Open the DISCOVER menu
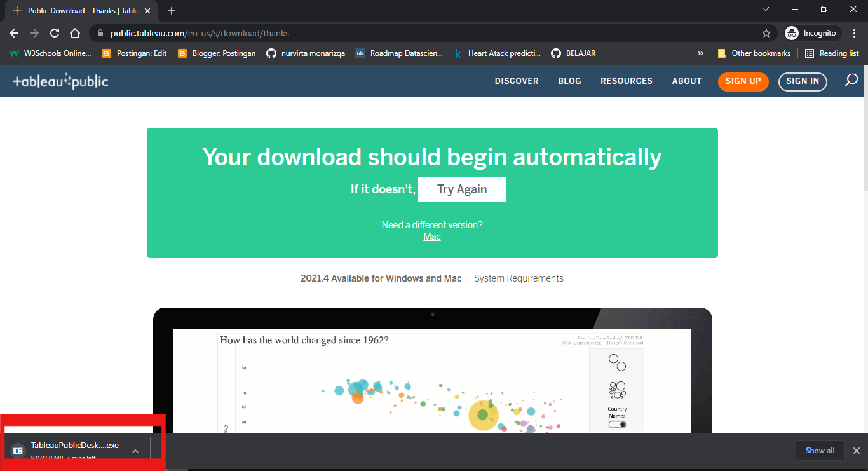Screen dimensions: 868x471 (x=517, y=81)
